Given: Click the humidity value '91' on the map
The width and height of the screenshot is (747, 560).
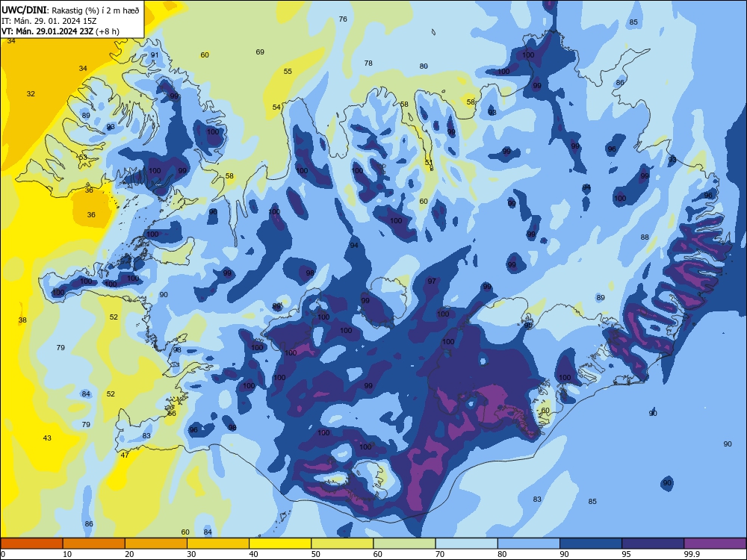Looking at the screenshot, I should click(x=155, y=55).
